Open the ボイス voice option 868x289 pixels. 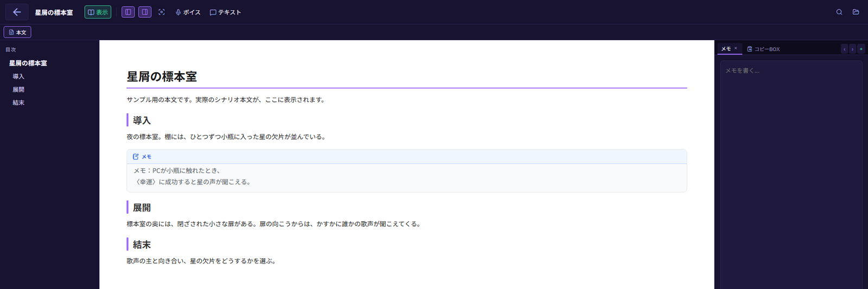[x=188, y=12]
